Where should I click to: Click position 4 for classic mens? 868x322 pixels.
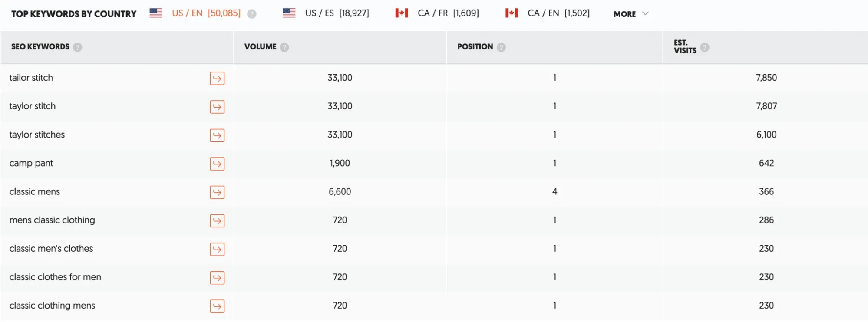tap(554, 191)
